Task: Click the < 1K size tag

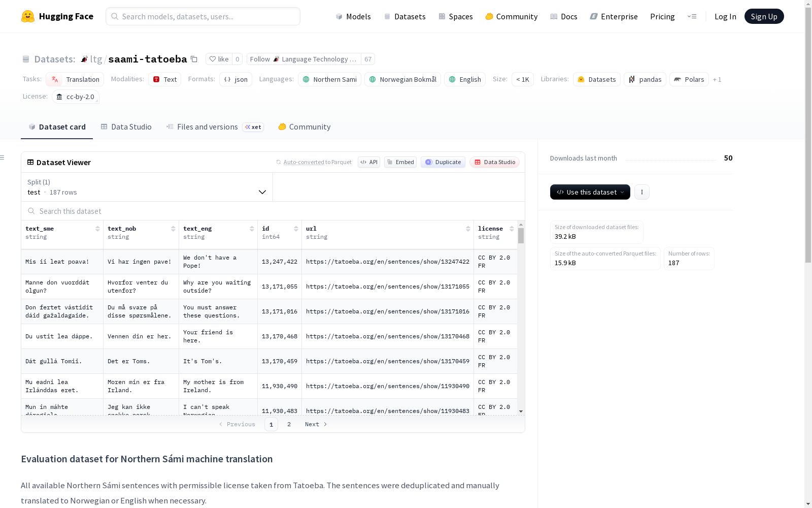Action: click(523, 79)
